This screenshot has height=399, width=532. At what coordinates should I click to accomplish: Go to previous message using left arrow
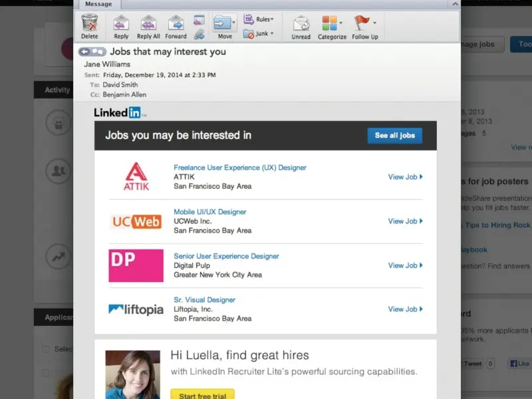[x=84, y=52]
